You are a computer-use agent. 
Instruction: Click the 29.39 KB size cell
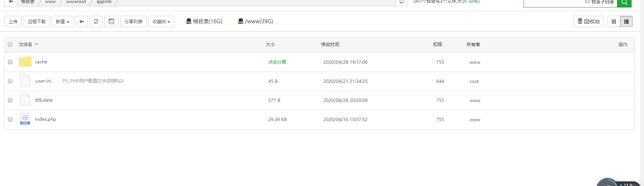[x=278, y=120]
